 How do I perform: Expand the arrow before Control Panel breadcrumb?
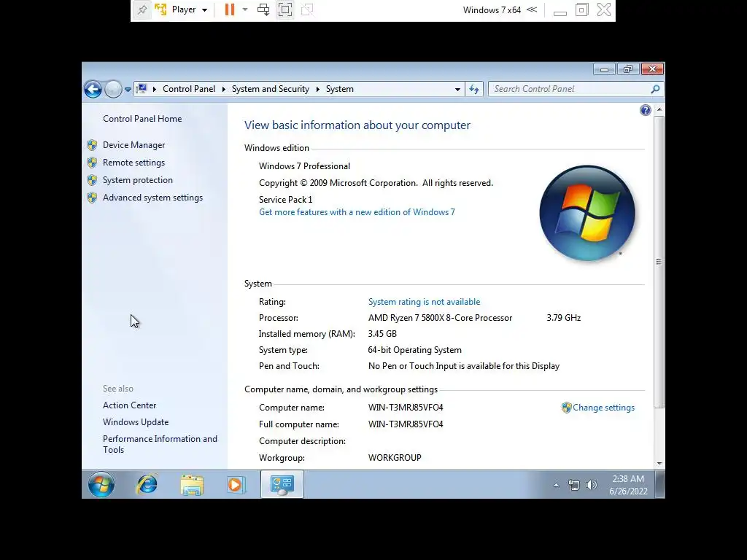(155, 89)
